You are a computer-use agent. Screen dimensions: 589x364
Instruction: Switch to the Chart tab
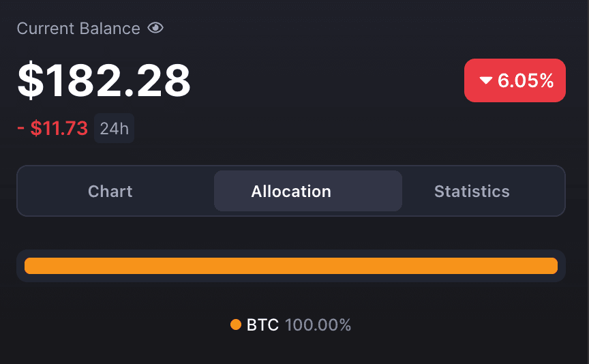tap(110, 192)
